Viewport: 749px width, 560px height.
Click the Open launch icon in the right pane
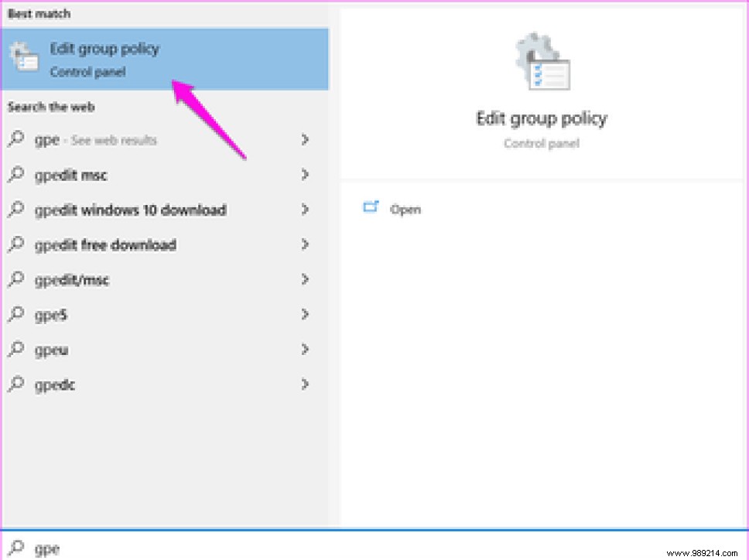pyautogui.click(x=371, y=207)
